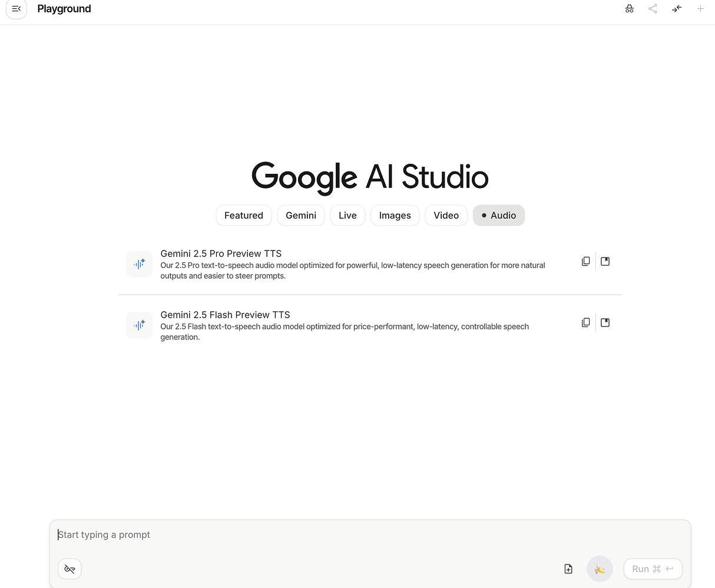Click the Pro TTS description text
The image size is (715, 588).
pyautogui.click(x=353, y=270)
